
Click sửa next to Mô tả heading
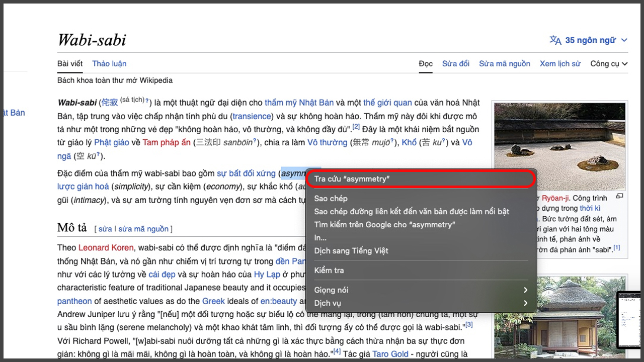(x=105, y=229)
